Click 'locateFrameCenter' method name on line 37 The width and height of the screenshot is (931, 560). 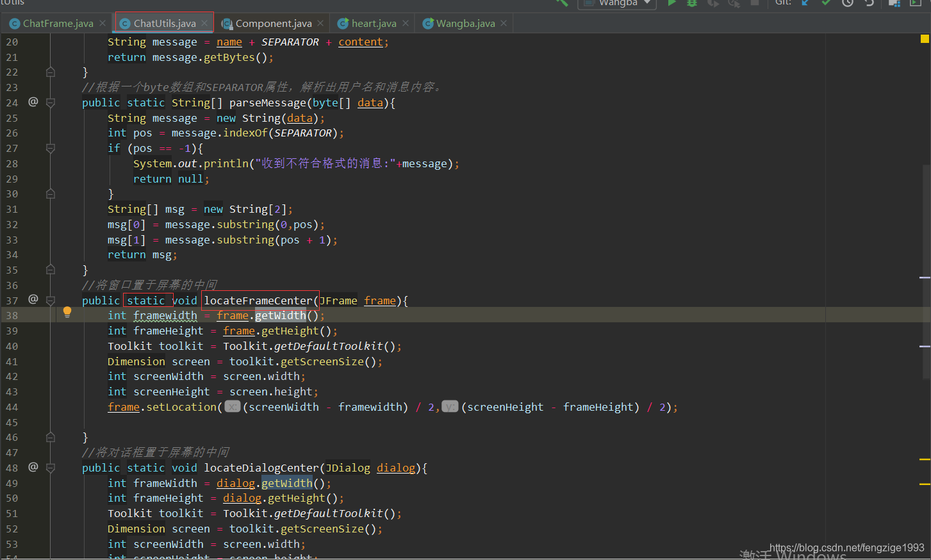click(258, 301)
